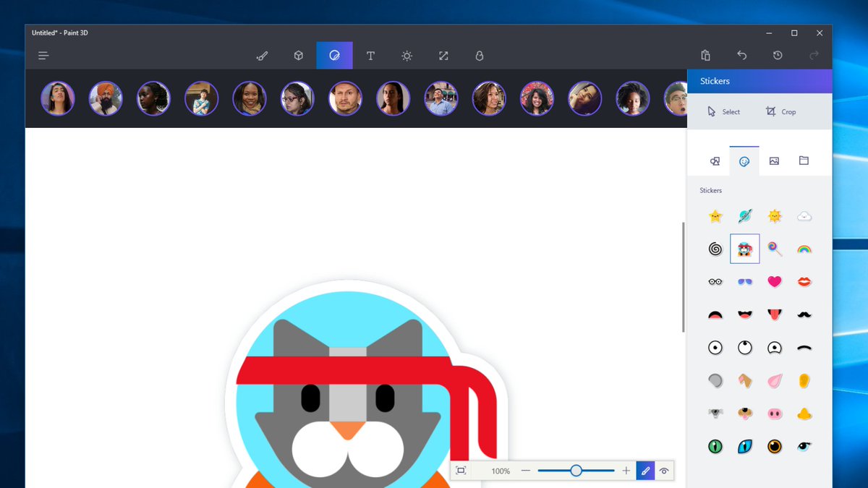Pick the orange round eye sticker

pos(775,446)
